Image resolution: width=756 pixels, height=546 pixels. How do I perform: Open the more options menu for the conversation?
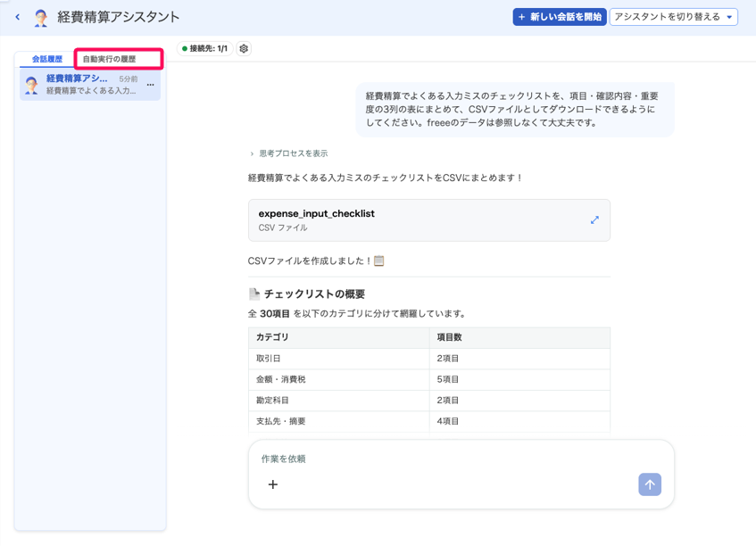coord(151,85)
